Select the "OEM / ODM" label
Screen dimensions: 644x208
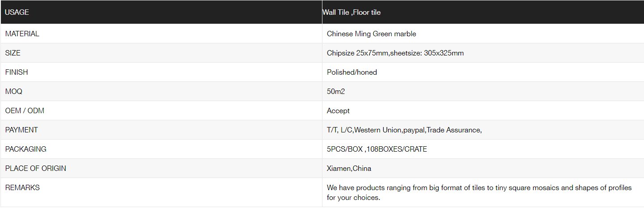pos(25,110)
